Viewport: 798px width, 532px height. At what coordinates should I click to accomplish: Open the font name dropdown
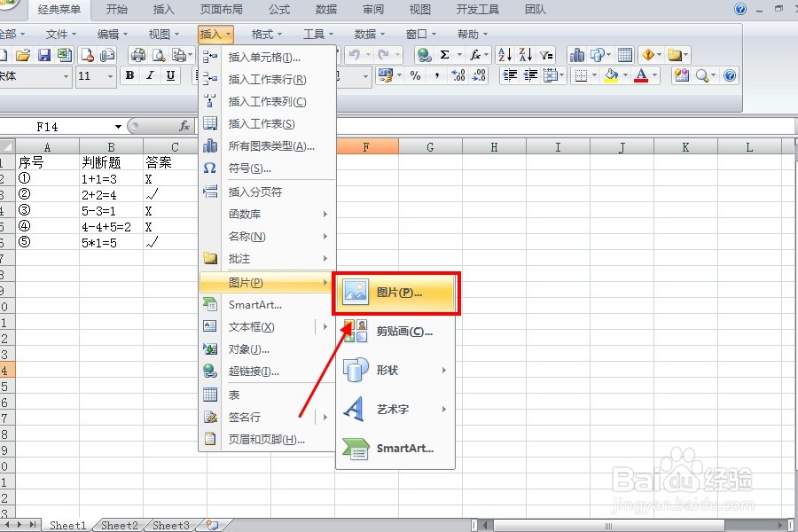click(66, 75)
